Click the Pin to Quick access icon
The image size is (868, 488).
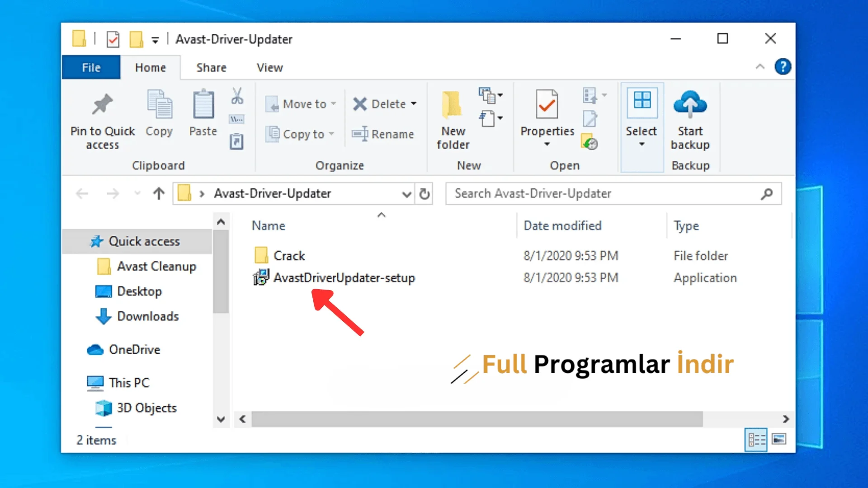[x=103, y=104]
